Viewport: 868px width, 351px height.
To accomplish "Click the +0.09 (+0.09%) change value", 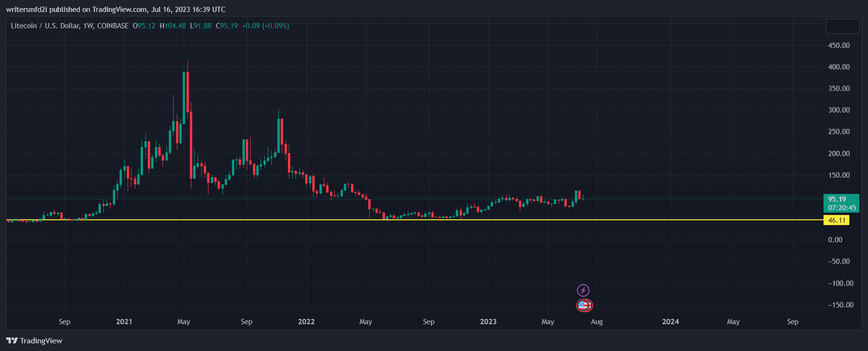I will pyautogui.click(x=265, y=26).
